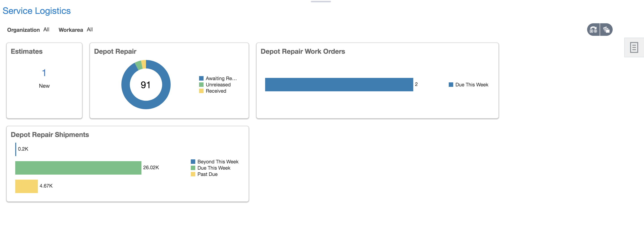Click the change infolet view icon
Viewport: 644px width, 248px height.
click(593, 30)
